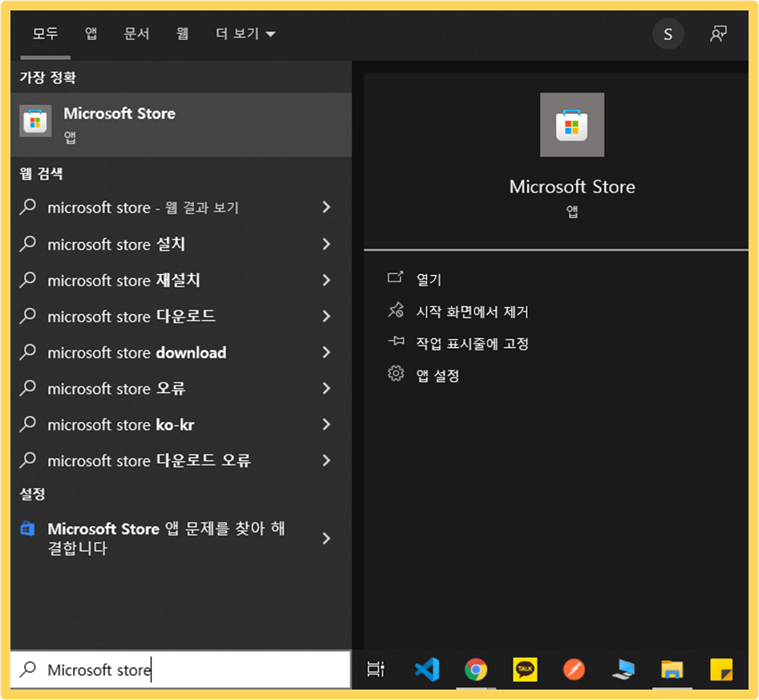This screenshot has width=759, height=700.
Task: Expand arrow beside 'microsoft store 설치'
Action: (327, 244)
